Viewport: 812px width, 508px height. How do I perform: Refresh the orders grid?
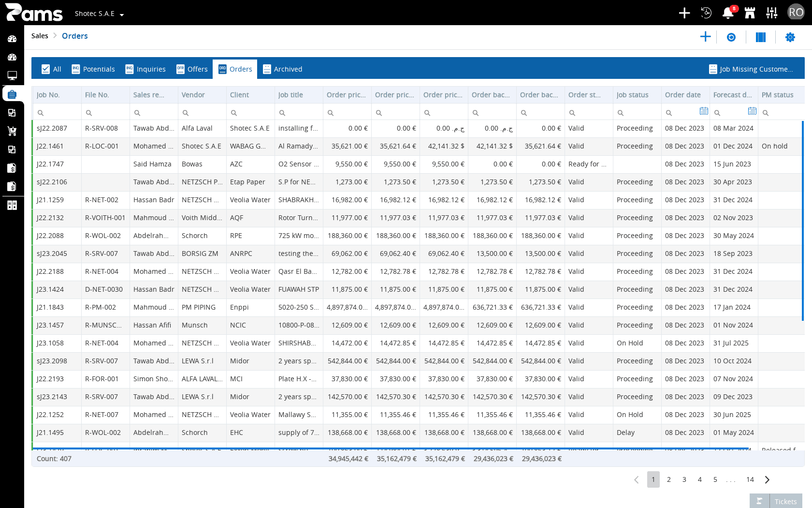[x=731, y=37]
